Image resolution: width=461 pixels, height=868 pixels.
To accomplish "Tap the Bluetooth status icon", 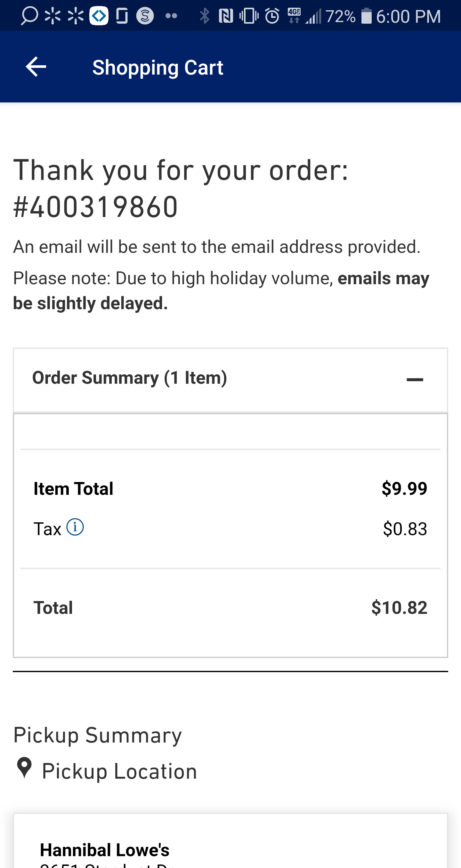I will click(204, 16).
